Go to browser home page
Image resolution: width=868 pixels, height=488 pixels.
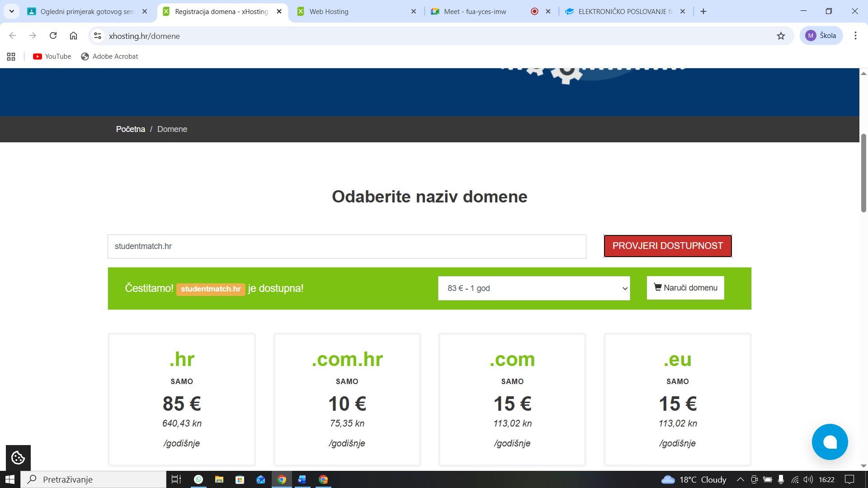coord(73,36)
